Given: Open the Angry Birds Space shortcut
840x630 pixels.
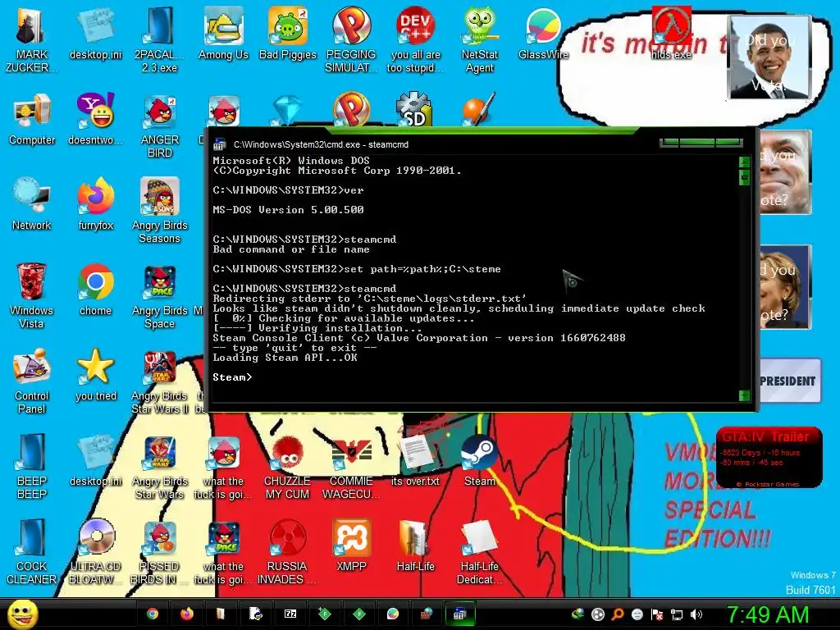Looking at the screenshot, I should point(159,295).
